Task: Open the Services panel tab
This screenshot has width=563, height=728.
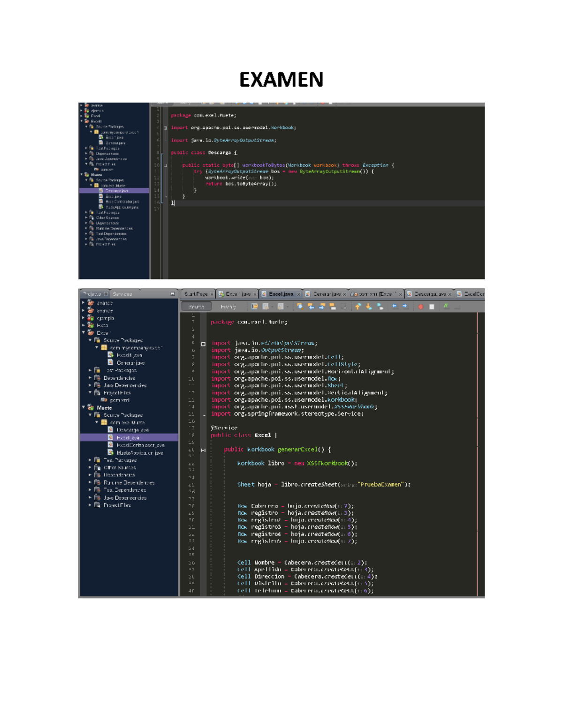Action: (x=122, y=294)
